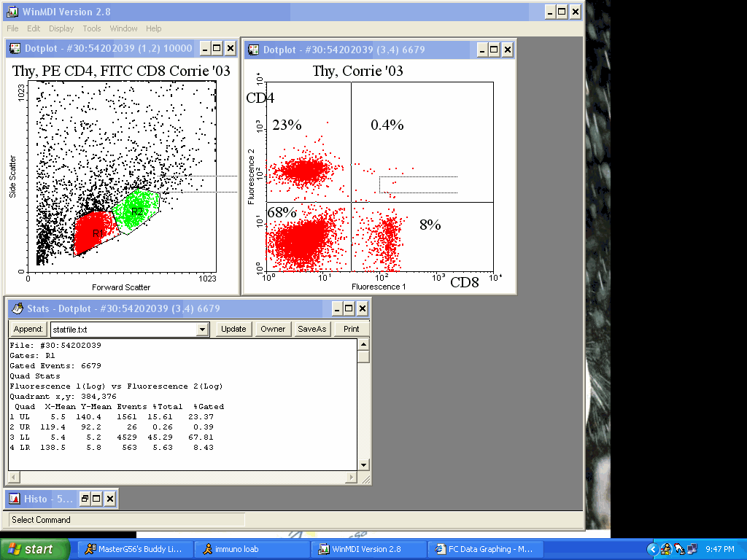Open MasterG56's Buddy List taskbar item
This screenshot has height=560, width=747.
(136, 549)
